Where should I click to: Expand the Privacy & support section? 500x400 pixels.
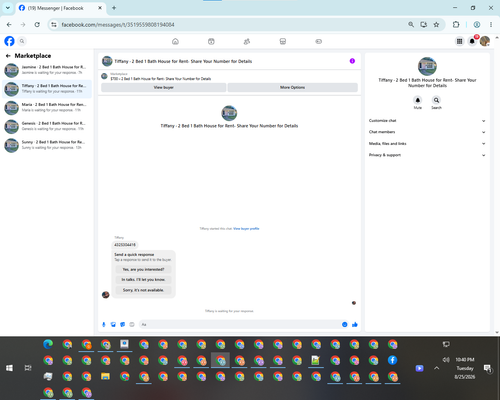click(427, 155)
